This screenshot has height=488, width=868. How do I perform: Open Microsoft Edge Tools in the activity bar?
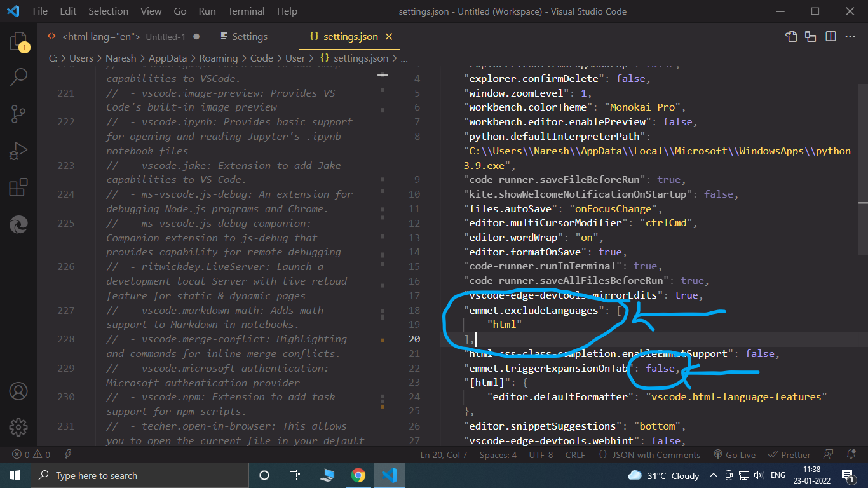pos(18,225)
